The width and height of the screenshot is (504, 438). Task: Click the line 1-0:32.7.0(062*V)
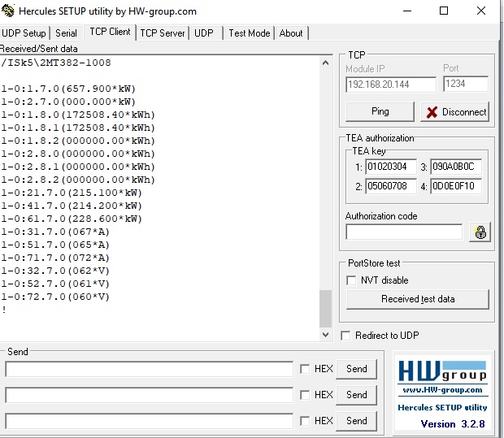tap(55, 271)
